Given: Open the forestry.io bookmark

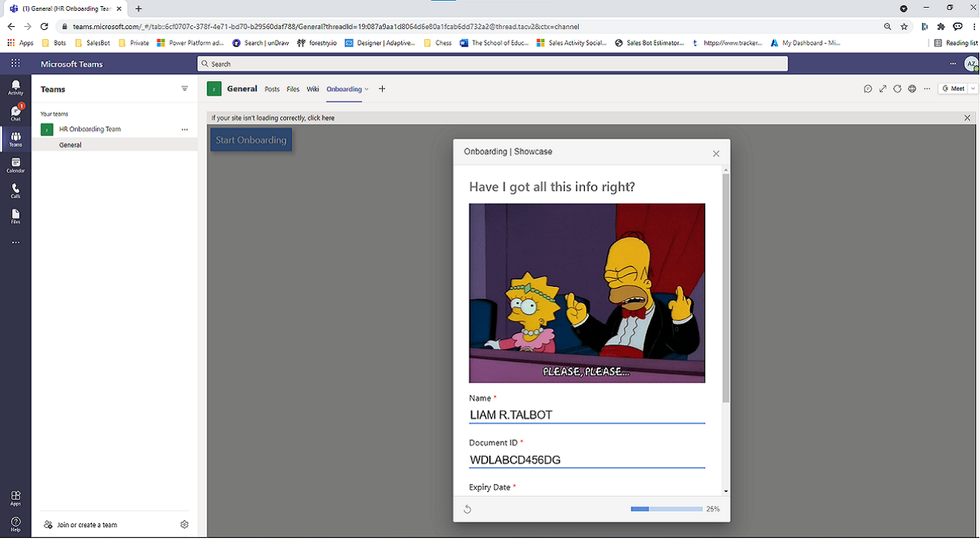Looking at the screenshot, I should coord(317,43).
